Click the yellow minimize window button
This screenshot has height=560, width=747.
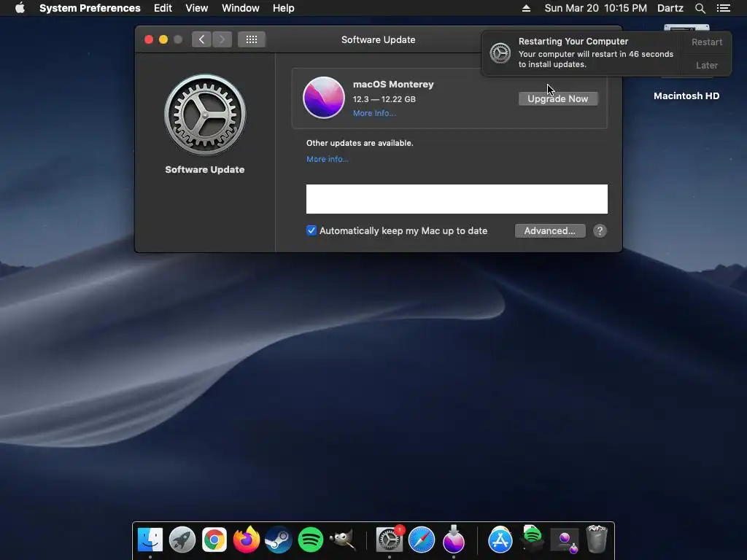pyautogui.click(x=163, y=39)
